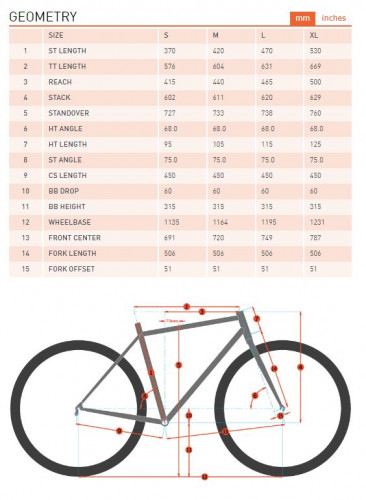The image size is (366, 500).
Task: Click the GEOMETRY heading
Action: click(x=43, y=17)
